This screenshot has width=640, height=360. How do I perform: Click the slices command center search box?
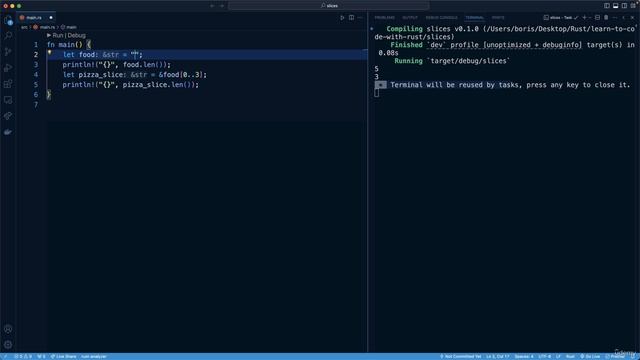point(329,6)
